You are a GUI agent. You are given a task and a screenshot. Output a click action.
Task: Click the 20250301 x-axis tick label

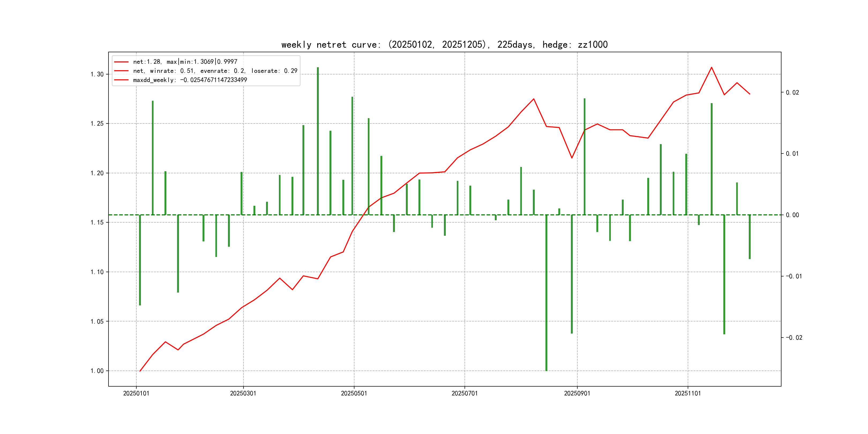243,393
